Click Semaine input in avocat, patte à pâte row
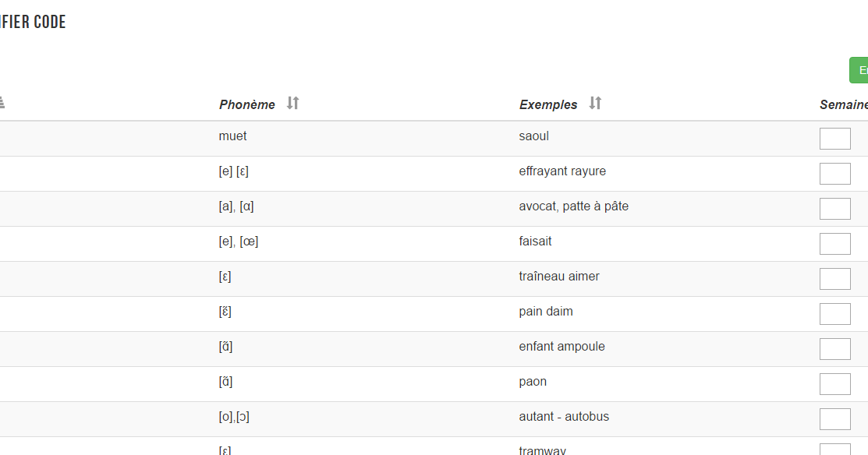868x455 pixels. 834,209
